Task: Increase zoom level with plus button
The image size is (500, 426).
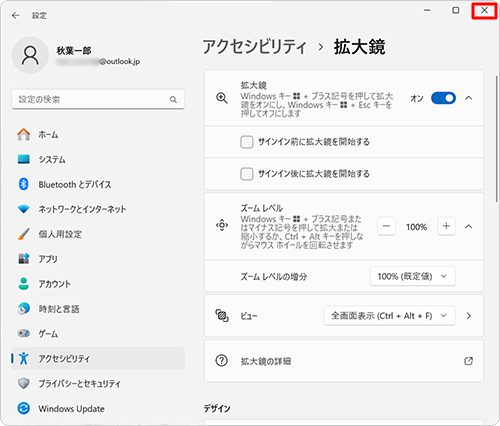Action: [446, 226]
